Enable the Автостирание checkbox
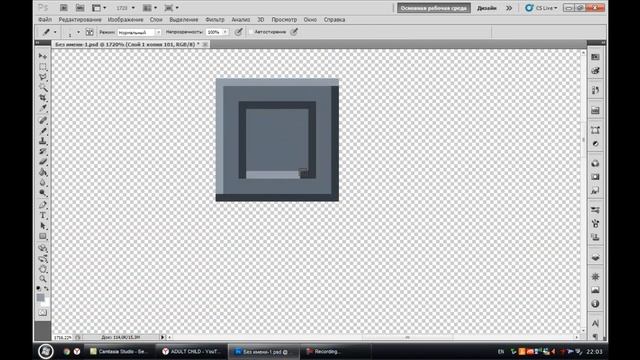 [x=251, y=32]
